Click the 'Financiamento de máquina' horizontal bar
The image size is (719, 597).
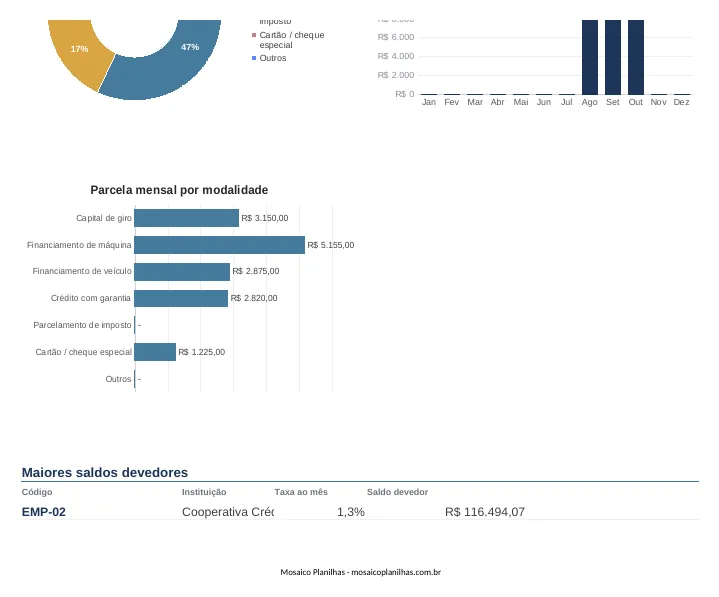[220, 245]
